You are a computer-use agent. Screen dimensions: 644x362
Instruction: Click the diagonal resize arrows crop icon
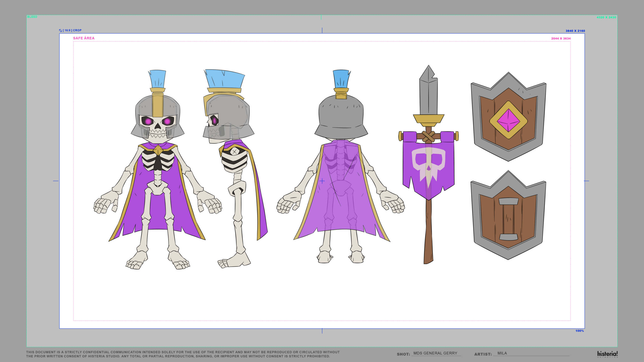point(60,30)
